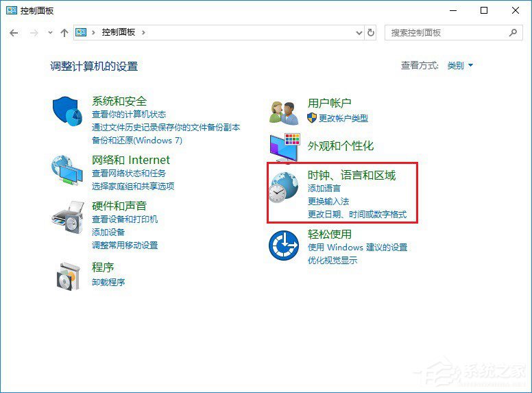
Task: Click 添加设备 link
Action: click(108, 232)
